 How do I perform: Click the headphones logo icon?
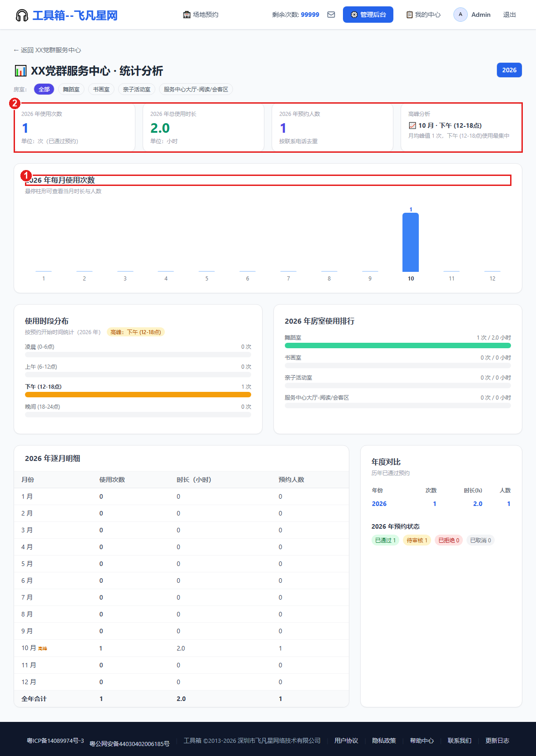[22, 15]
